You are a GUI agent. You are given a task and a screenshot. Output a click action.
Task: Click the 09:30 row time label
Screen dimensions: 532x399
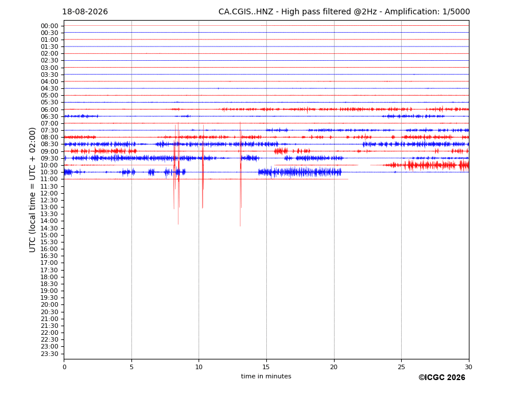click(x=49, y=158)
